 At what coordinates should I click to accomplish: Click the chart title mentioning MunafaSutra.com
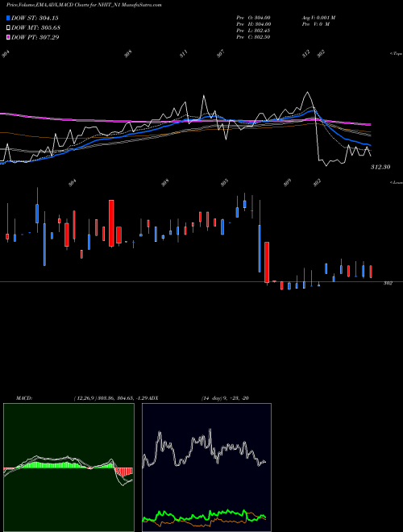pyautogui.click(x=84, y=5)
